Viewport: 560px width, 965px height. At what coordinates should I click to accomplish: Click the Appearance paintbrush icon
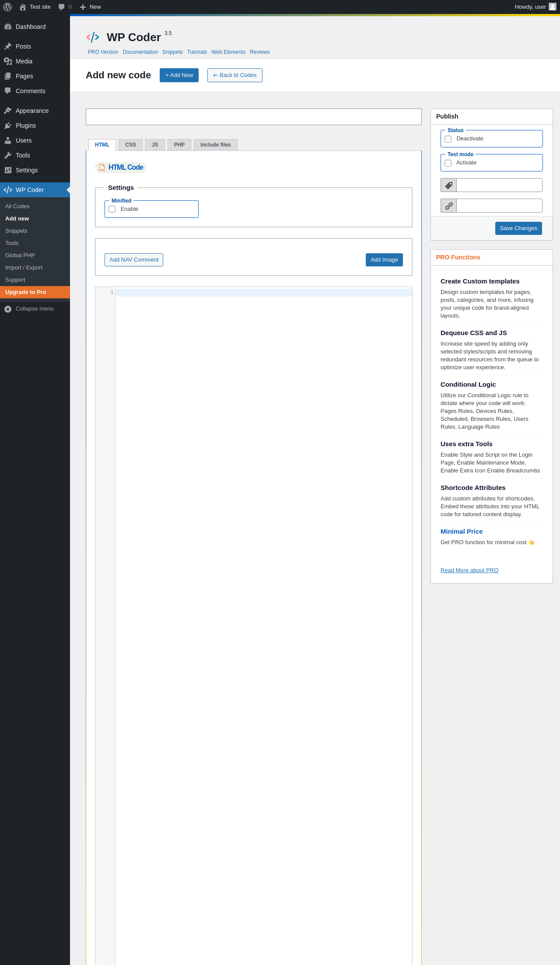tap(8, 111)
